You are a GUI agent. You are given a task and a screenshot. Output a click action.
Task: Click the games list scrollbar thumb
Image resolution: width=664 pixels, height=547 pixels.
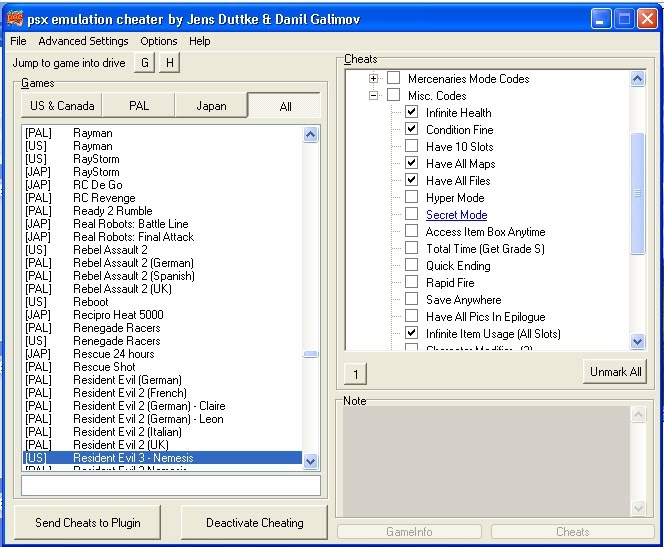[x=310, y=354]
